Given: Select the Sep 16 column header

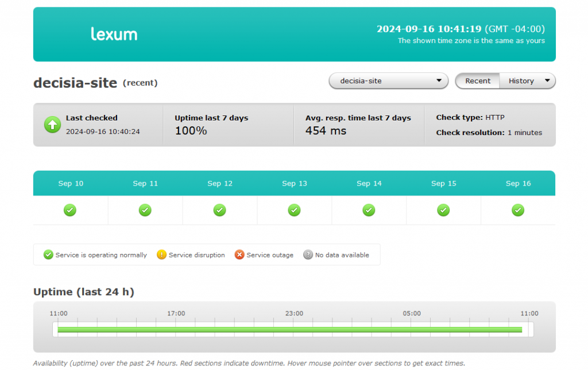Looking at the screenshot, I should 518,183.
